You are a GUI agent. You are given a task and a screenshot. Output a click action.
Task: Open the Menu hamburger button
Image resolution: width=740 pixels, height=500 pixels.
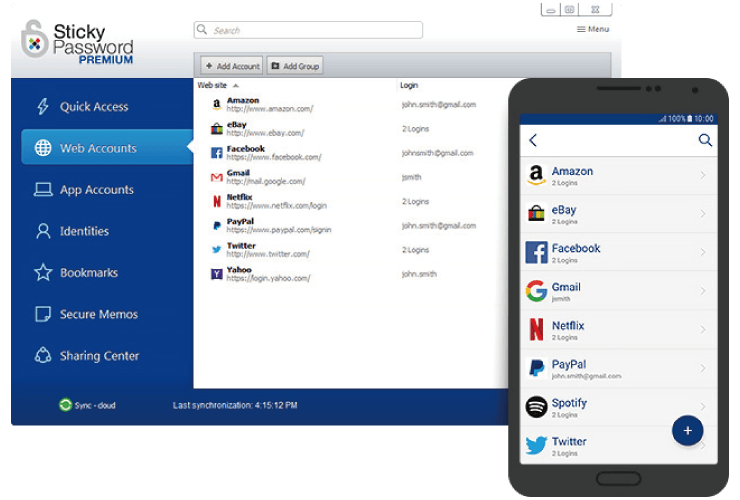[x=593, y=29]
